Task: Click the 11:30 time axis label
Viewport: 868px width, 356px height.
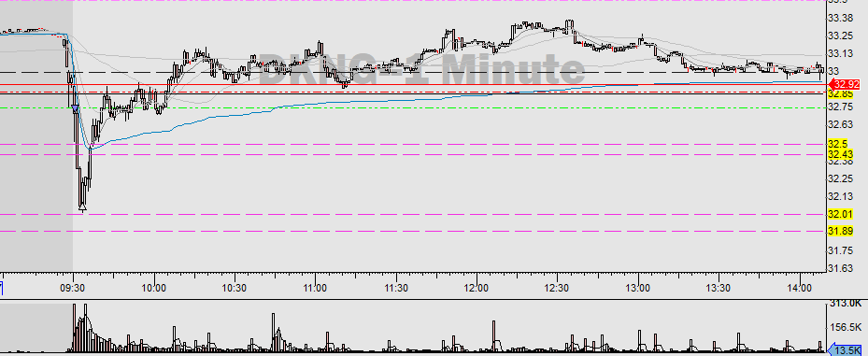Action: [396, 289]
